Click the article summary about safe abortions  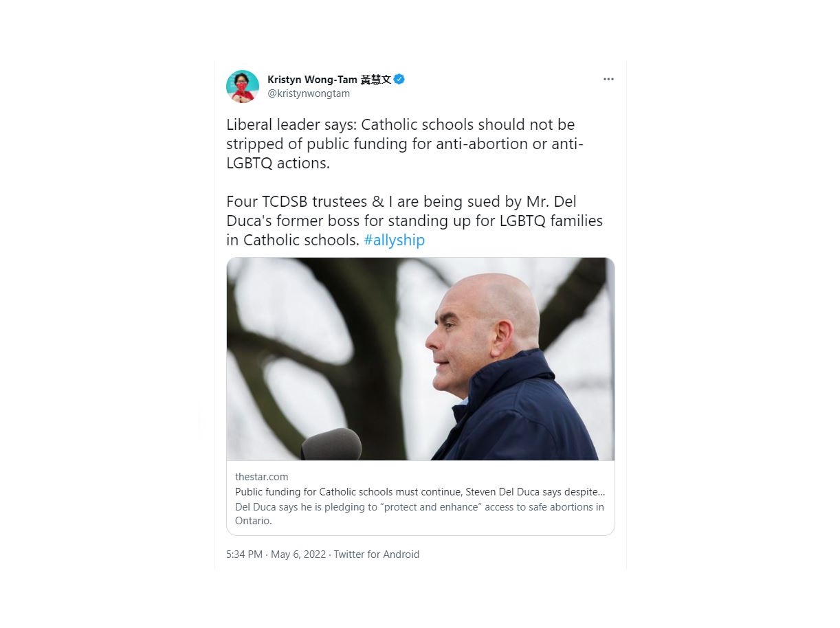click(419, 514)
